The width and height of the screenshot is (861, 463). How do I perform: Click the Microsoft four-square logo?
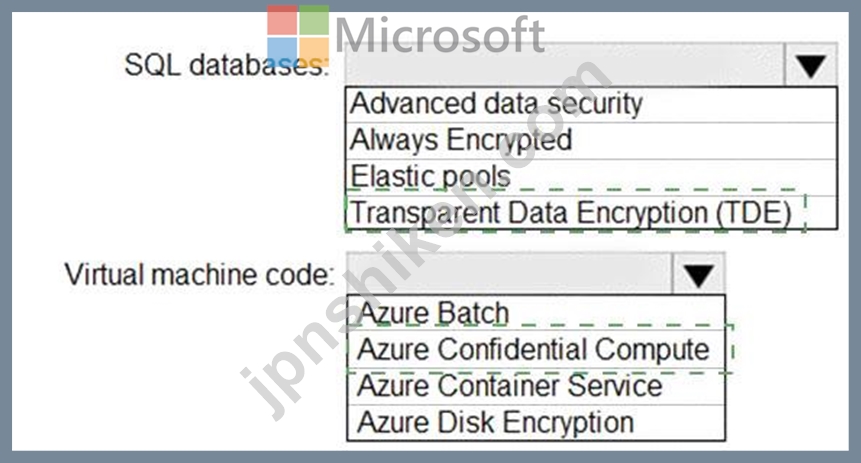pyautogui.click(x=298, y=36)
